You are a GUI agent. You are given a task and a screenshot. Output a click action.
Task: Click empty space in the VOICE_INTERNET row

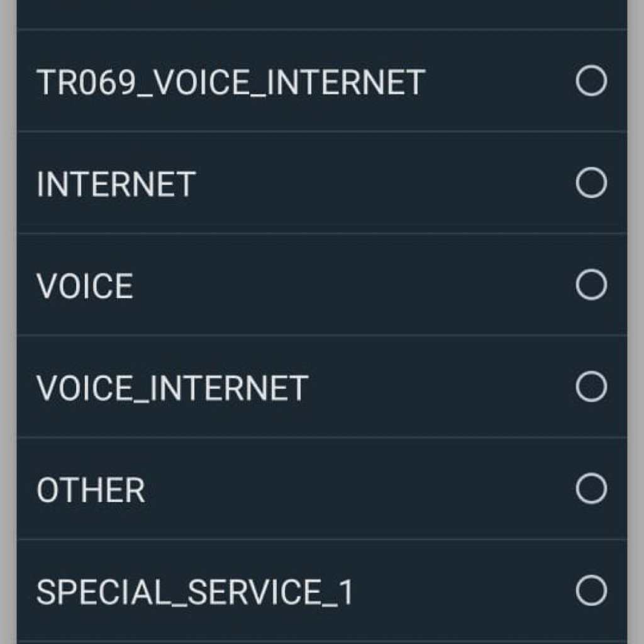[x=440, y=387]
